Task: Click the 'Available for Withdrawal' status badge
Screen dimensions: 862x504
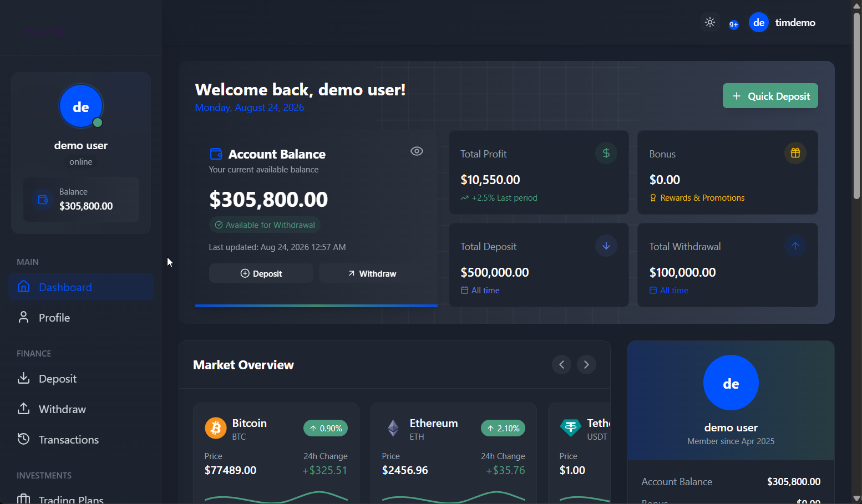Action: 265,225
